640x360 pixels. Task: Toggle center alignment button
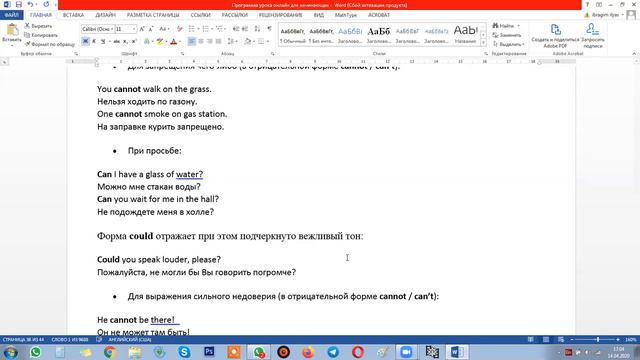tap(200, 41)
